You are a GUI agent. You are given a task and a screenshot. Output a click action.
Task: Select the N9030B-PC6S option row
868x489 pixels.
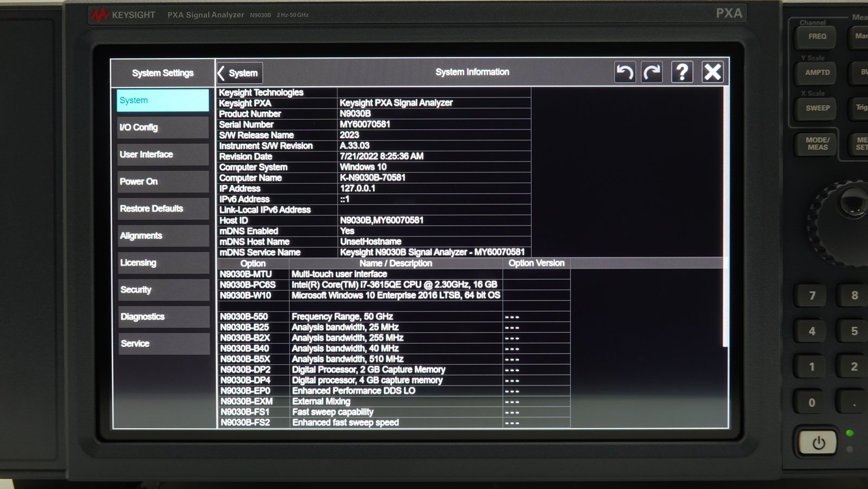click(x=394, y=284)
